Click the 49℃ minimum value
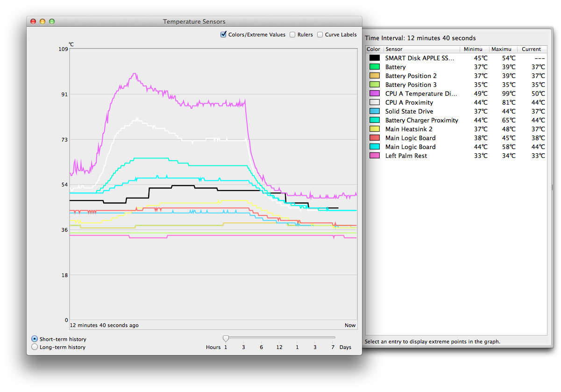Viewport: 561px width, 392px height. click(x=481, y=93)
